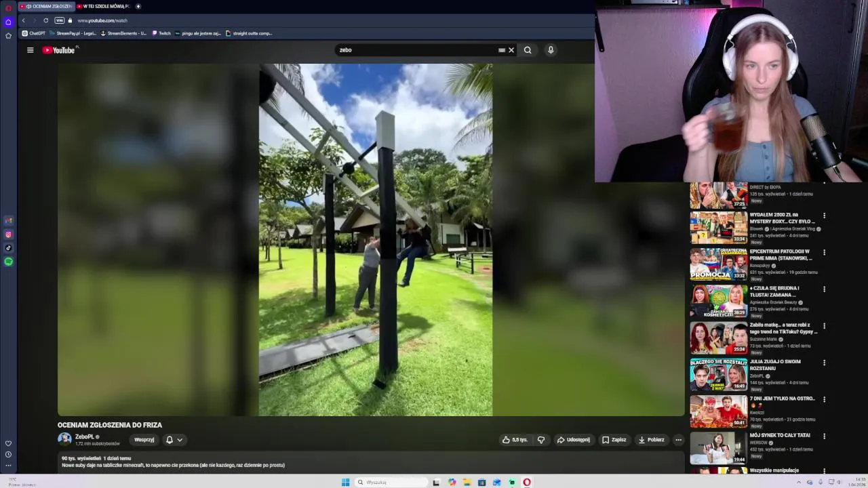Screen dimensions: 868x488
Task: Open a new browser tab with plus
Action: [x=138, y=6]
